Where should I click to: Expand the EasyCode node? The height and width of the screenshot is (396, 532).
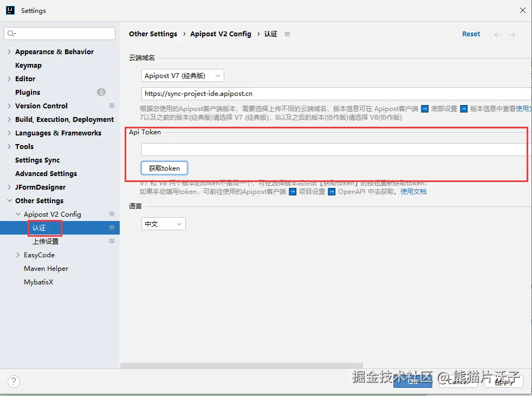coord(18,255)
